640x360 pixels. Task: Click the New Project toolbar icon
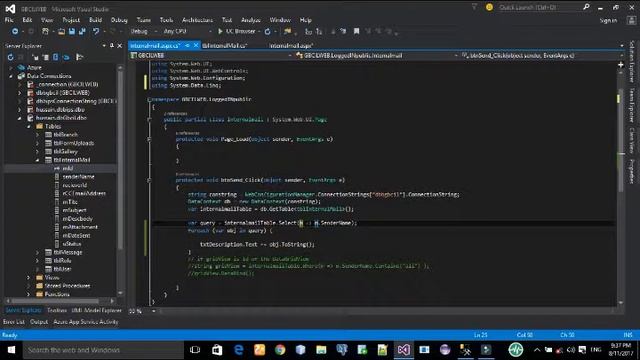tap(45, 31)
